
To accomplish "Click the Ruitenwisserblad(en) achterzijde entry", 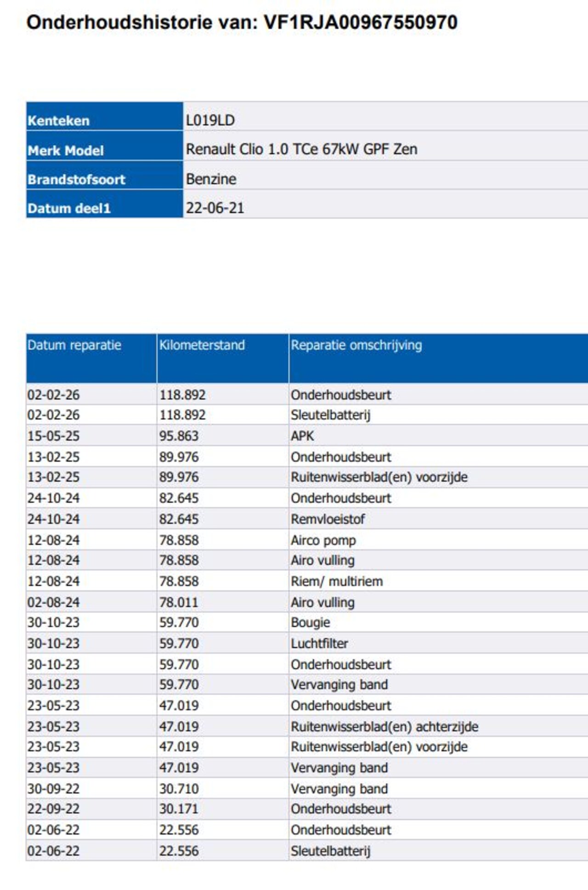I will (384, 726).
